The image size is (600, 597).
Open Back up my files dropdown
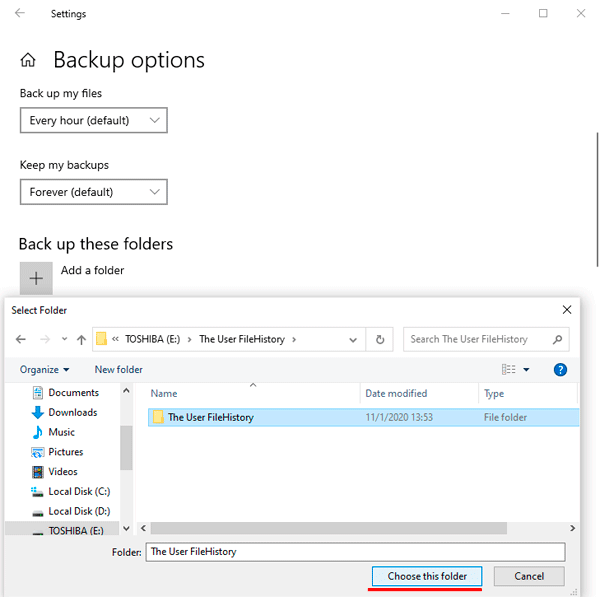tap(94, 121)
